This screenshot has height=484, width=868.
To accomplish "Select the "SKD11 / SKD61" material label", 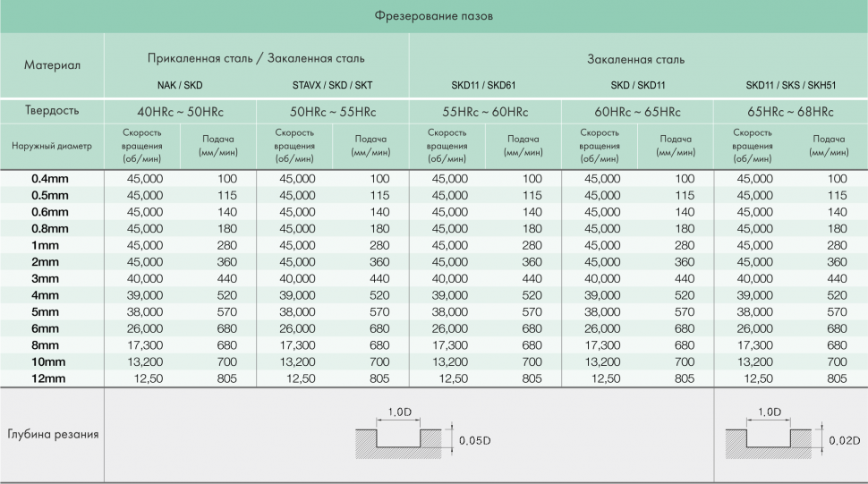I will tap(484, 86).
